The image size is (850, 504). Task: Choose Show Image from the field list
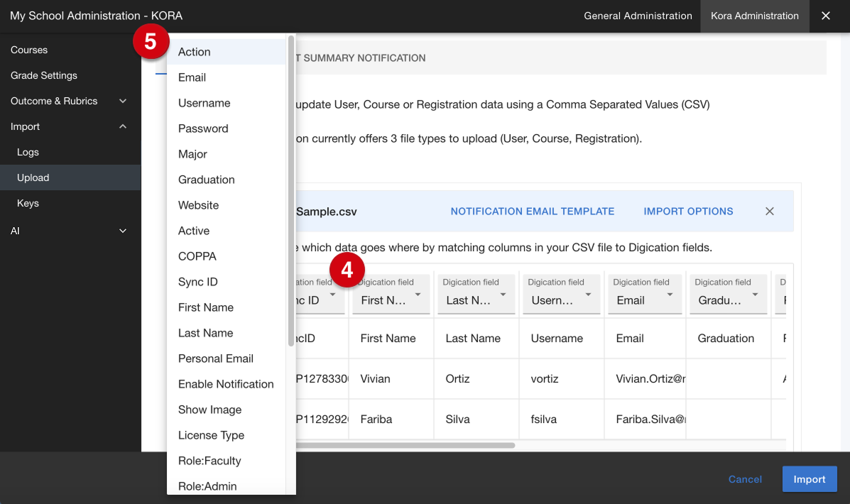pyautogui.click(x=226, y=410)
